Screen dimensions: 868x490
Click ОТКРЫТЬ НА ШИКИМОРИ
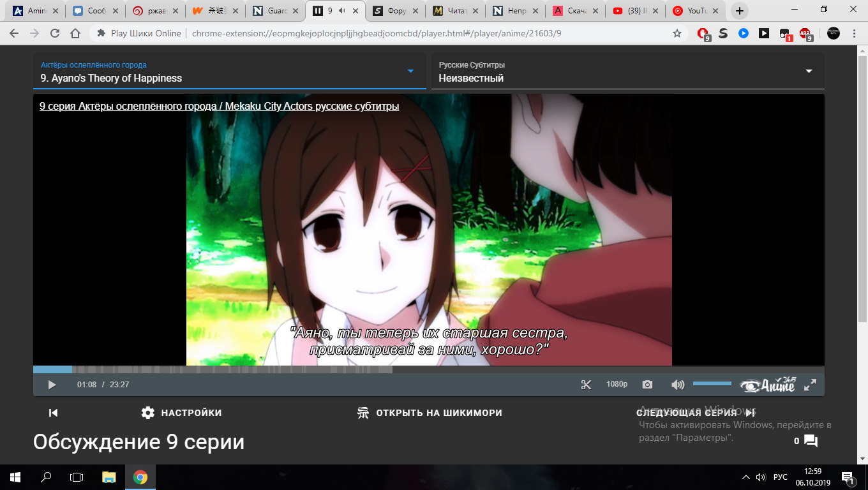430,413
